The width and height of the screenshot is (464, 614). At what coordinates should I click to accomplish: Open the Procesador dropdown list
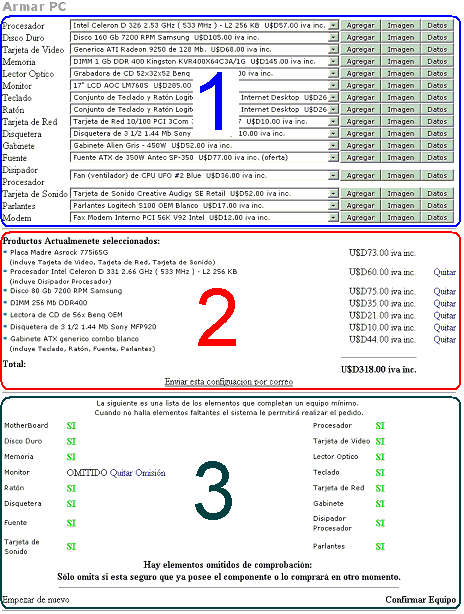pos(333,25)
